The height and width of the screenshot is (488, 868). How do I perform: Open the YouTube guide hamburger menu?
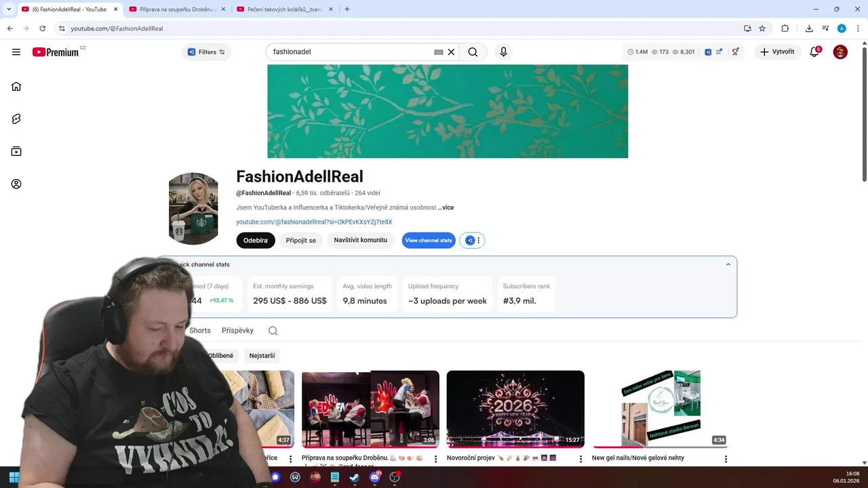pyautogui.click(x=16, y=52)
